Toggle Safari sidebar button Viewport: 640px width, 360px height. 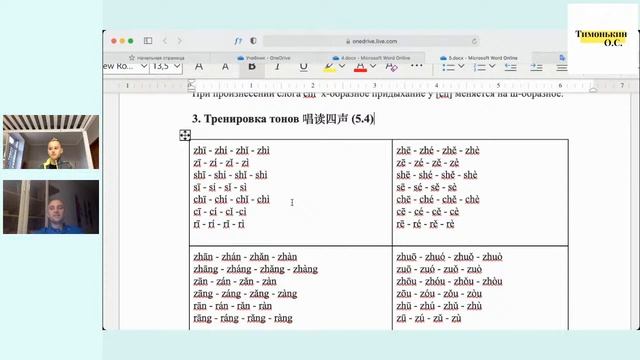click(x=148, y=41)
